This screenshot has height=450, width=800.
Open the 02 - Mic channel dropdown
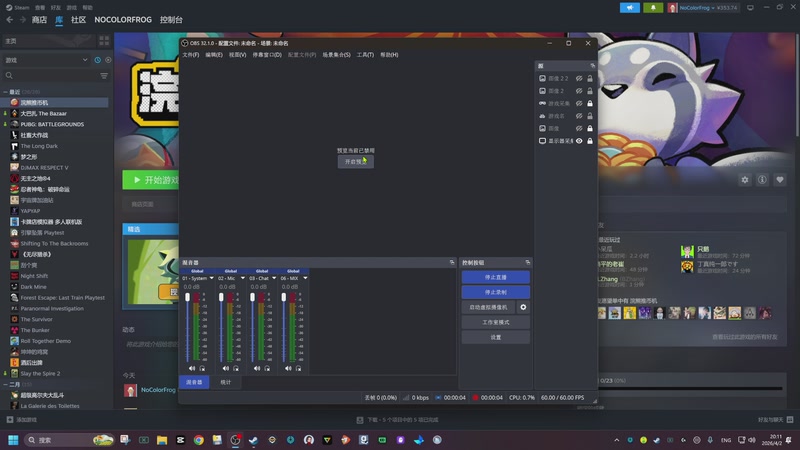pos(242,278)
